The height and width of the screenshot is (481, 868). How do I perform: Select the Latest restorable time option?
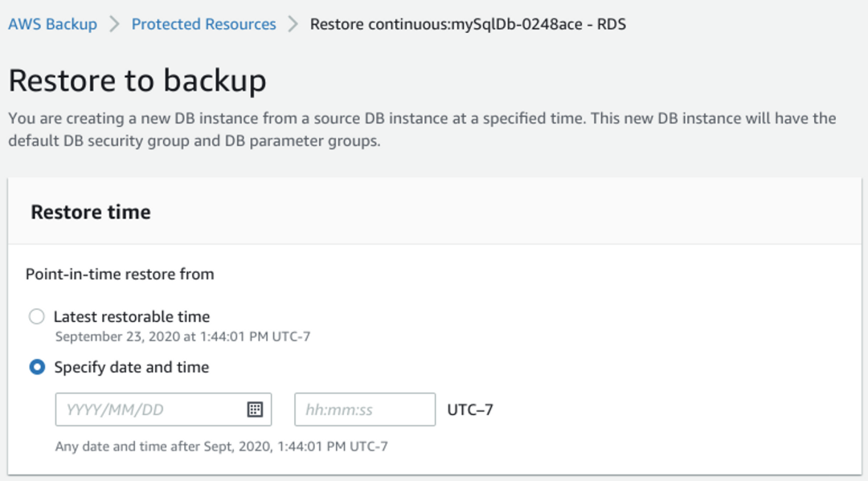click(x=36, y=317)
